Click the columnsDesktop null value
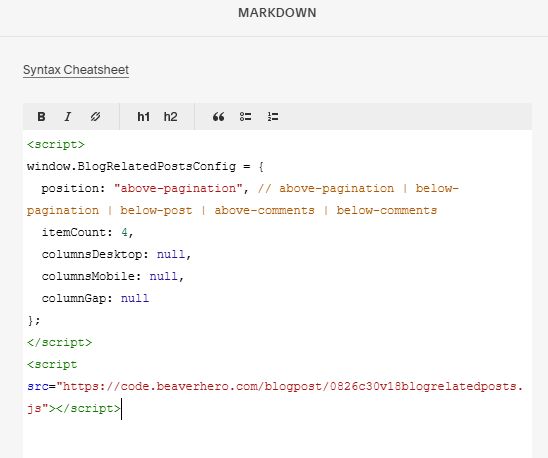The width and height of the screenshot is (548, 458). click(x=171, y=254)
